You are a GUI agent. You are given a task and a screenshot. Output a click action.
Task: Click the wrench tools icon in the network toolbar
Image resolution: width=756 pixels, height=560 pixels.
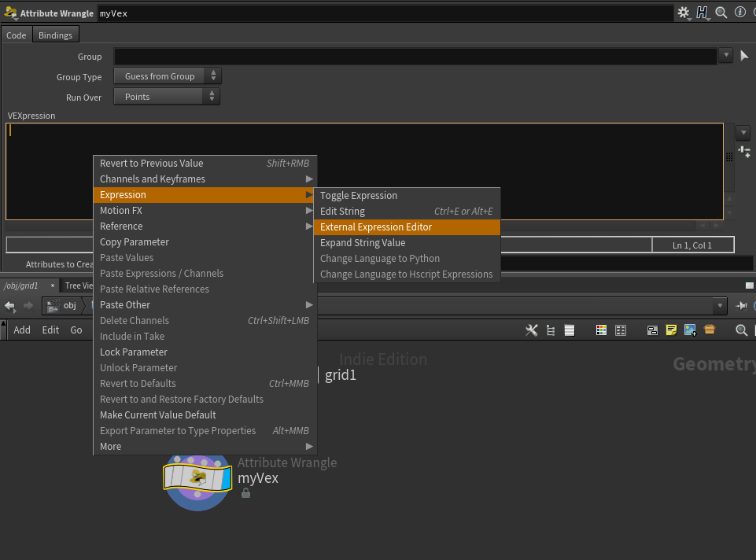point(532,330)
